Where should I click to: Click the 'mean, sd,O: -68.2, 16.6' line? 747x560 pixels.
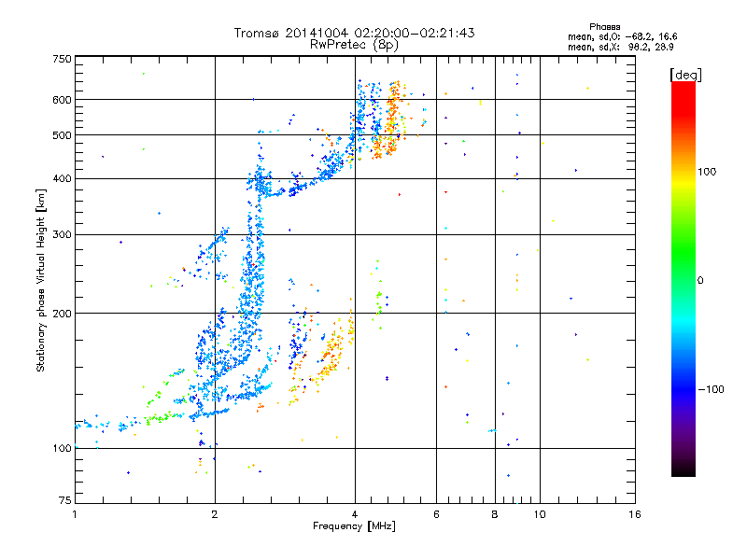(x=622, y=36)
